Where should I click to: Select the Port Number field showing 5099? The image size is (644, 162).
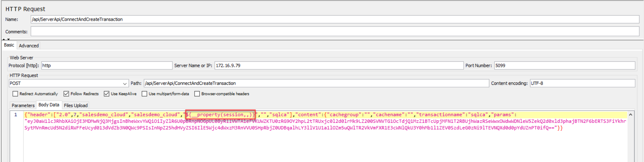(x=564, y=66)
